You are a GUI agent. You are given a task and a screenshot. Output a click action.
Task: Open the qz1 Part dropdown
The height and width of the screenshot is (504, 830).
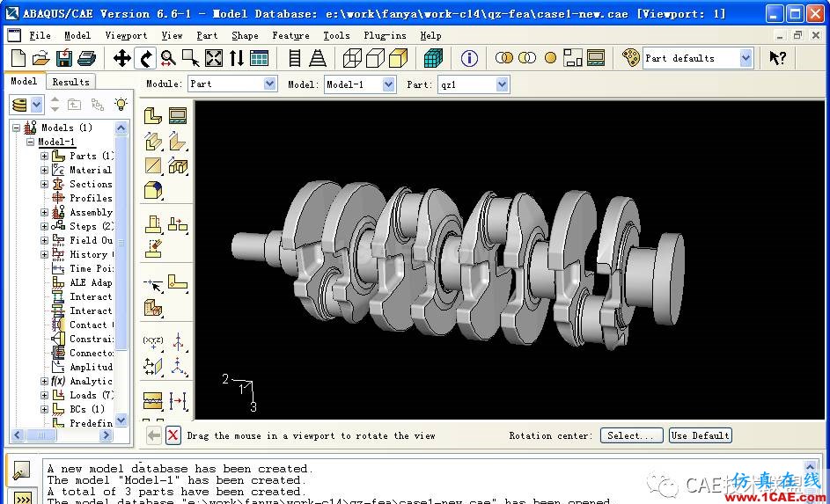tap(503, 84)
